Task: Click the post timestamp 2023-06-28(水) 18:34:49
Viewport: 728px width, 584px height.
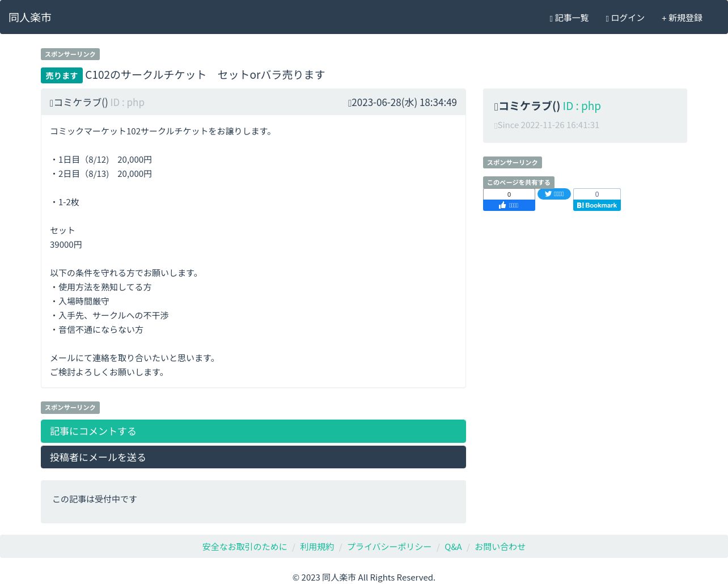Action: click(x=403, y=103)
